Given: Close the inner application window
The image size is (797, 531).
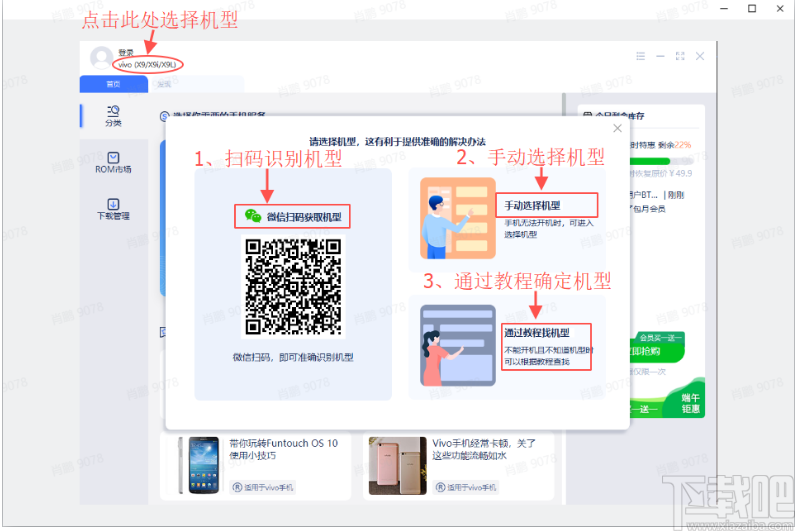Looking at the screenshot, I should (700, 56).
